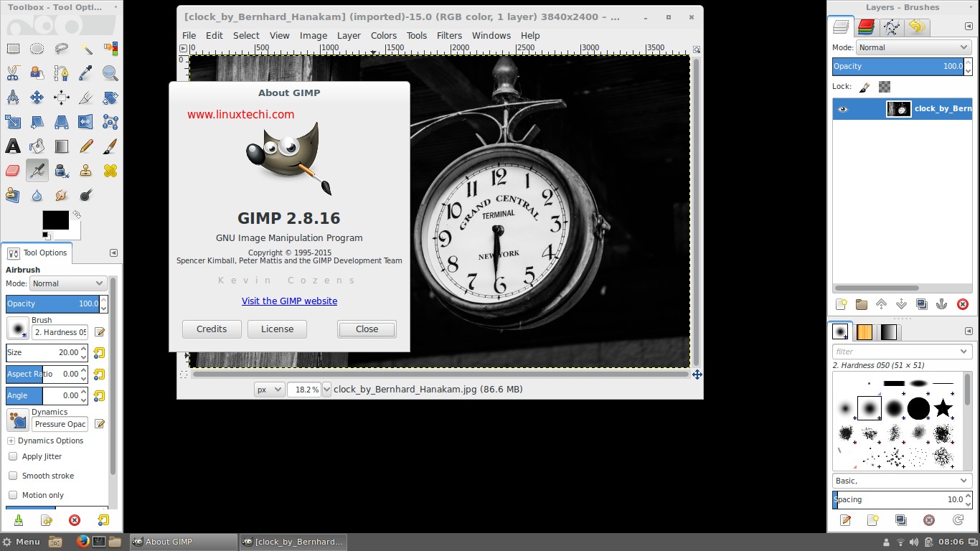This screenshot has height=551, width=980.
Task: Select the Eraser tool
Action: (13, 170)
